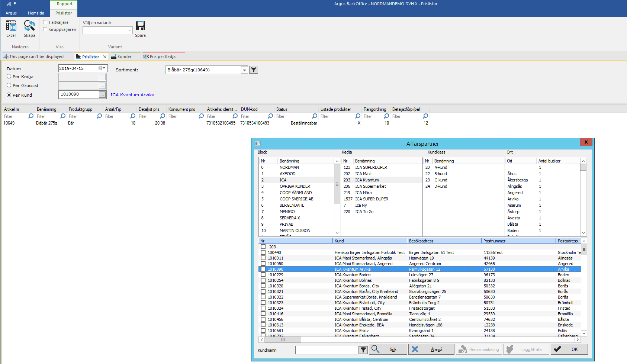The height and width of the screenshot is (364, 627).
Task: Click the Block list vertical scrollbar thumb
Action: click(337, 184)
